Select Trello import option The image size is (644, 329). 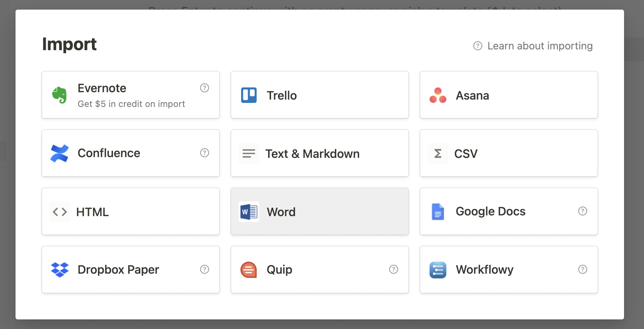pos(320,95)
